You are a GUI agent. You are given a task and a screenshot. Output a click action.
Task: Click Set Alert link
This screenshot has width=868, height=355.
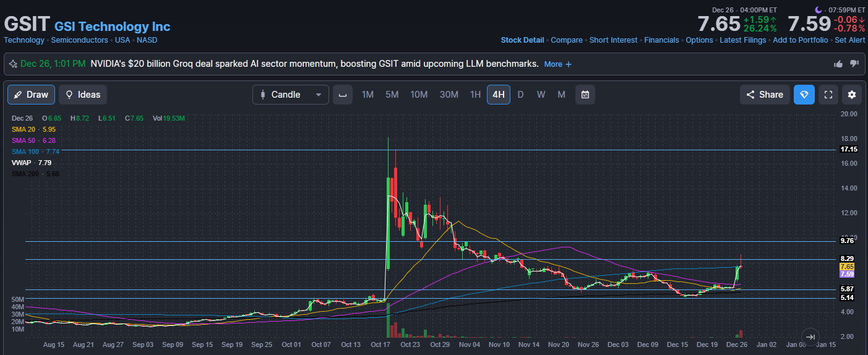click(850, 40)
